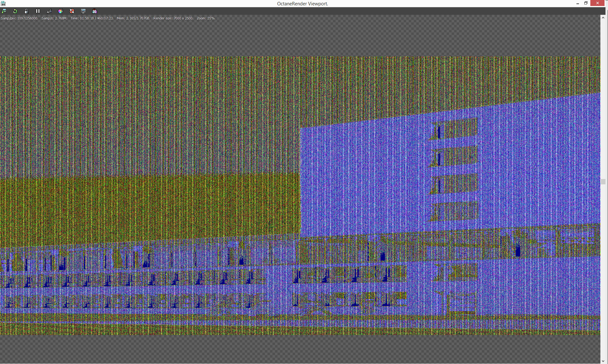This screenshot has width=608, height=364.
Task: Restore down the viewport window
Action: click(x=586, y=3)
